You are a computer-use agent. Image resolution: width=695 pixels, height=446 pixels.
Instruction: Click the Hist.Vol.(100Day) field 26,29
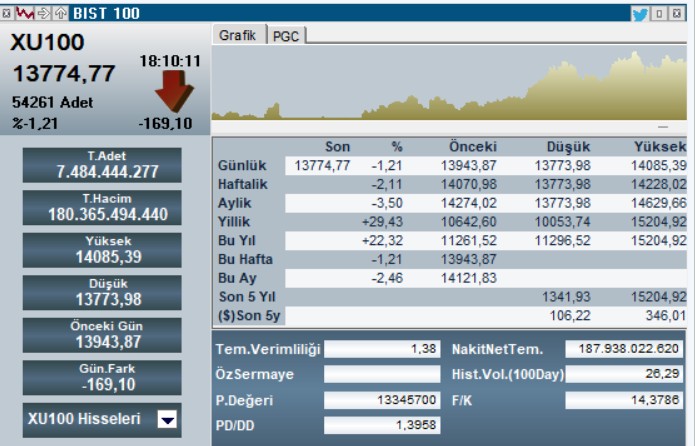coord(624,374)
